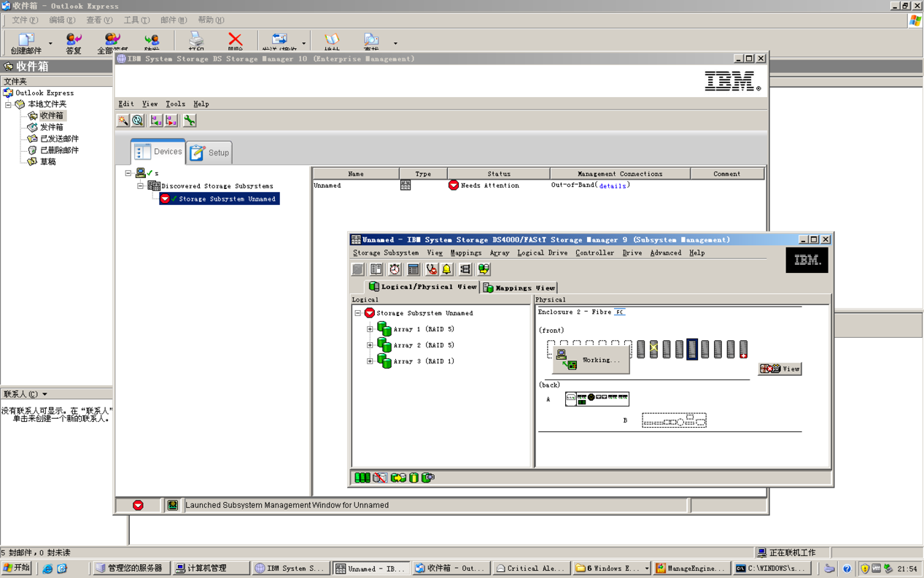Click the View Event Log list icon
The image size is (924, 578).
[414, 269]
